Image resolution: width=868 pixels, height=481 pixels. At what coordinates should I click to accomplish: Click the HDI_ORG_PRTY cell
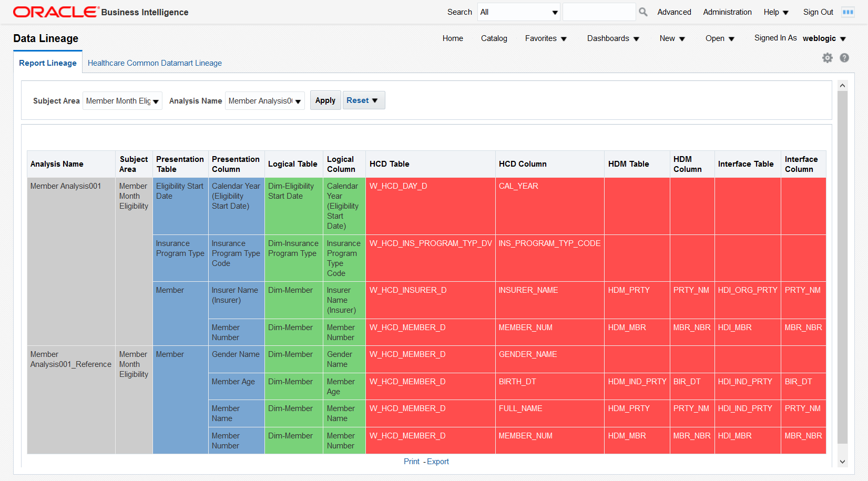[748, 300]
